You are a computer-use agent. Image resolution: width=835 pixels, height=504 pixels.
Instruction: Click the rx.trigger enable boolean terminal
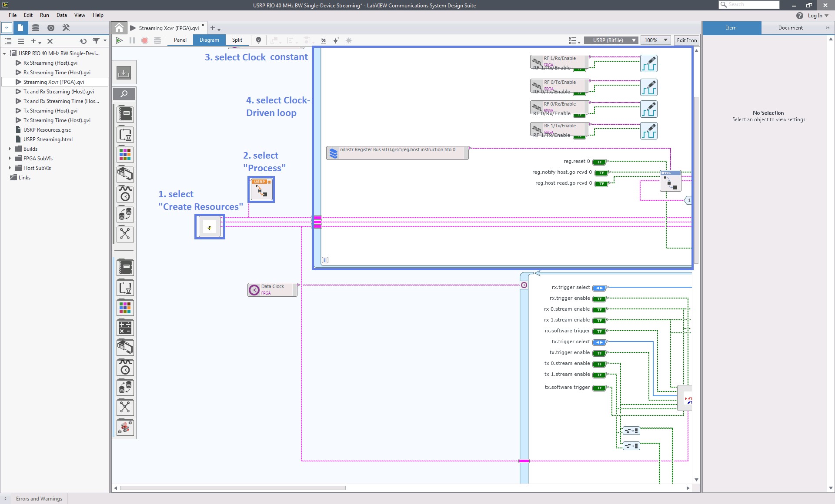click(600, 299)
